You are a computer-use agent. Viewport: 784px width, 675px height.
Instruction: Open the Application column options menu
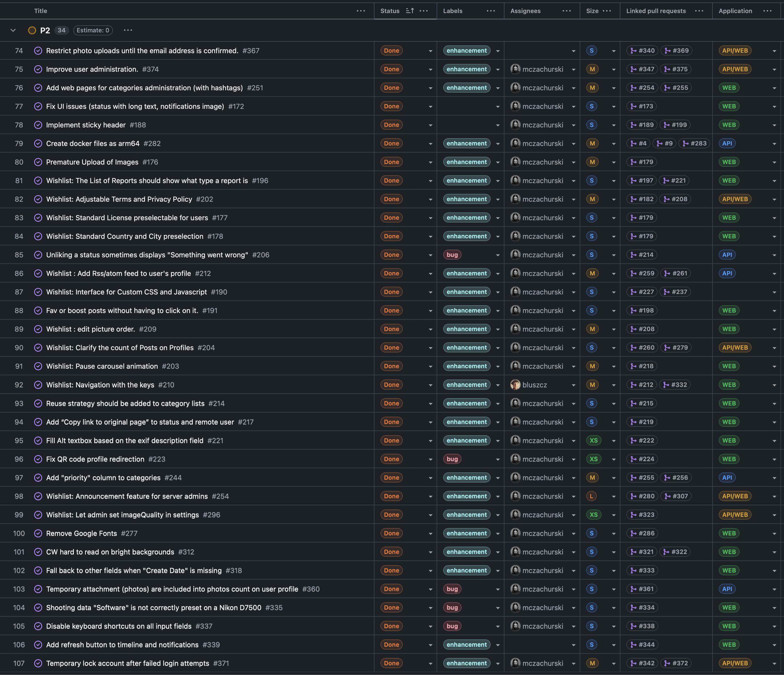tap(767, 11)
